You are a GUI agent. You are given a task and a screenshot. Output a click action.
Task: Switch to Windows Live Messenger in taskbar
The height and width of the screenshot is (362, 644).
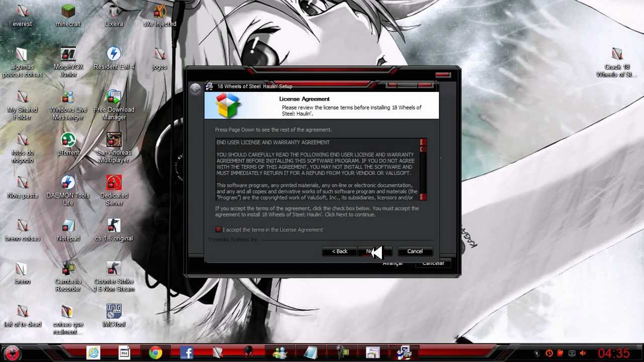[x=280, y=353]
